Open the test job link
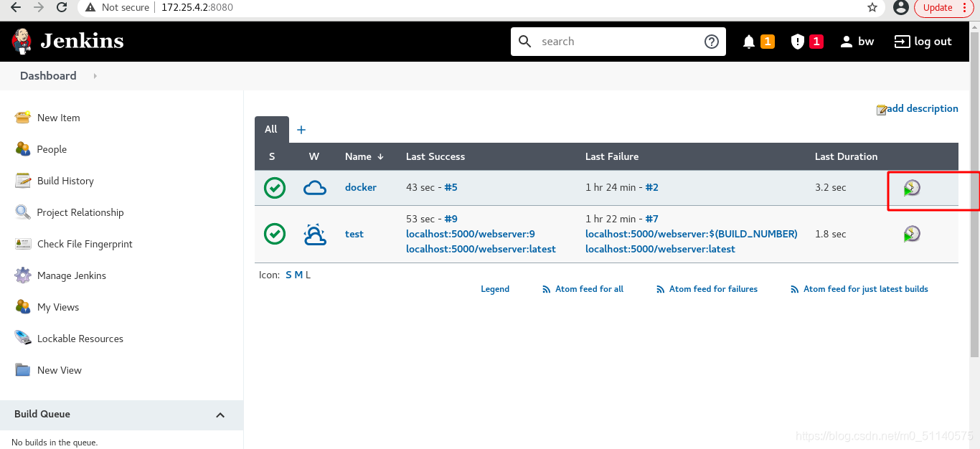 pyautogui.click(x=354, y=234)
